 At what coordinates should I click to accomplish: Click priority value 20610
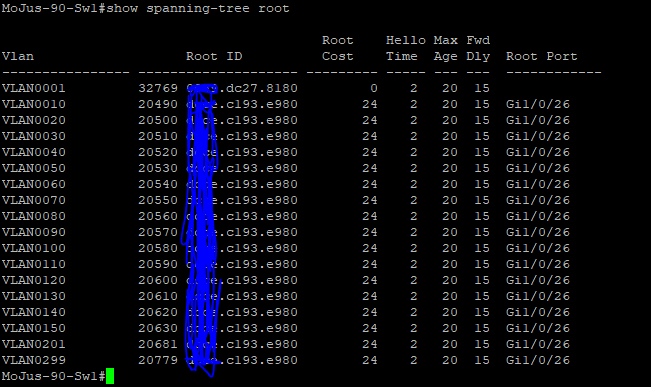(158, 296)
